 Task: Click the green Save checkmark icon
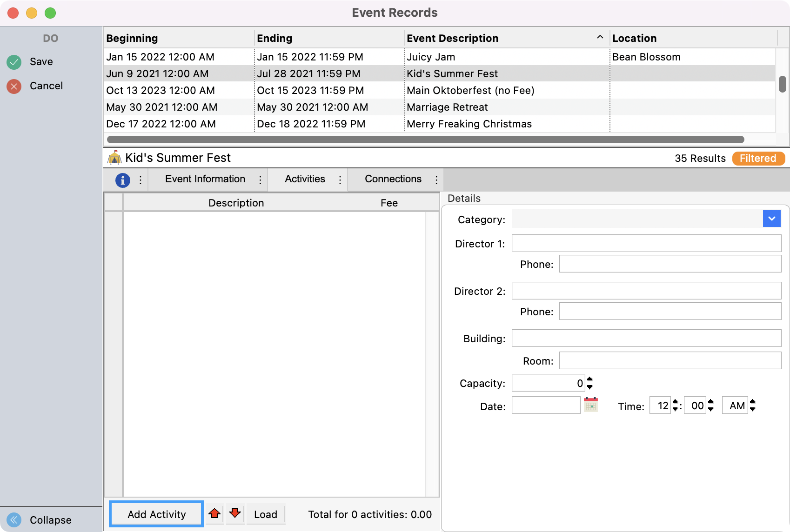(x=14, y=62)
